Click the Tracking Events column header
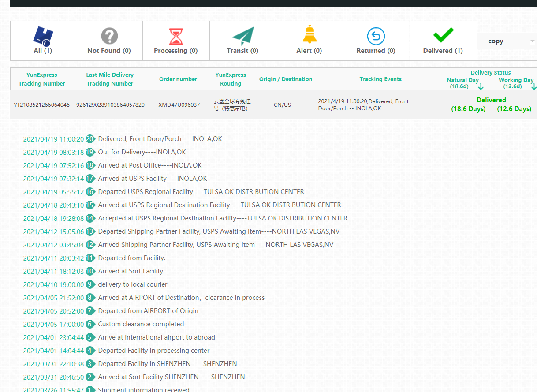 [380, 79]
